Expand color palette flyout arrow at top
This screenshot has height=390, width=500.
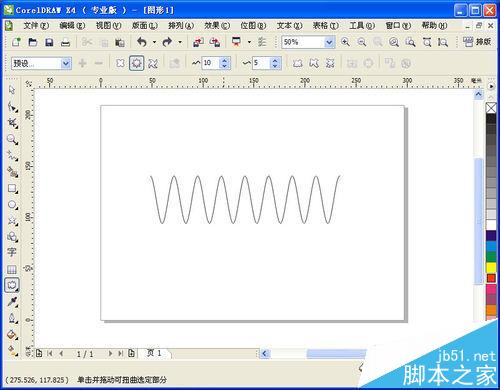click(491, 86)
